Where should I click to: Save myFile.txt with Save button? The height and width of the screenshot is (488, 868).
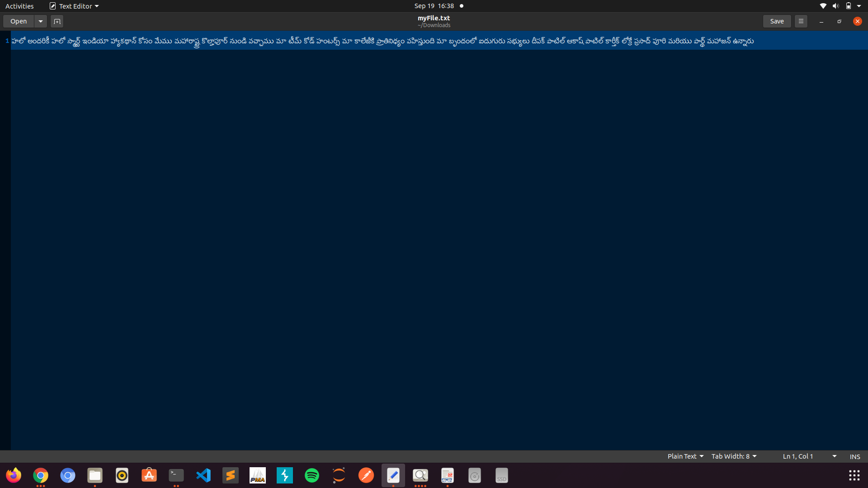tap(777, 21)
